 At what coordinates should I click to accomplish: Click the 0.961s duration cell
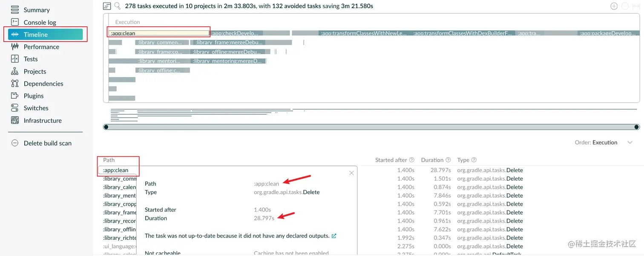(442, 221)
